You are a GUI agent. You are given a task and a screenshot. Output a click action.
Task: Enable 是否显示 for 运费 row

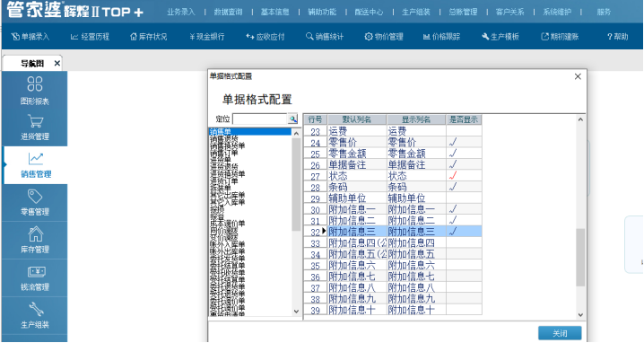(x=464, y=131)
